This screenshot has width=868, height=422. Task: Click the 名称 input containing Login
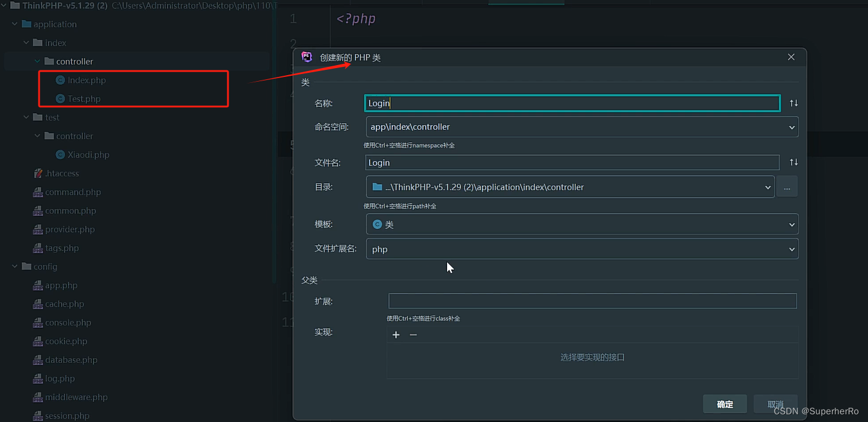point(572,103)
